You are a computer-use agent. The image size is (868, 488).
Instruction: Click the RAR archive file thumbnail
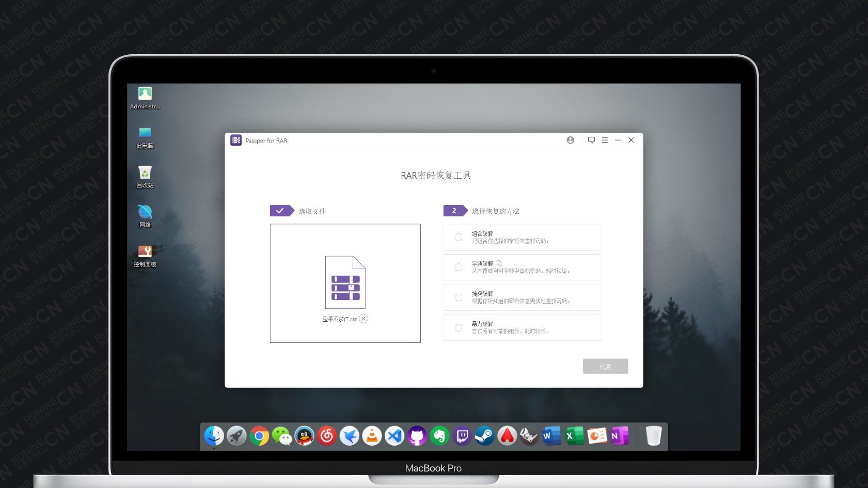pyautogui.click(x=345, y=282)
